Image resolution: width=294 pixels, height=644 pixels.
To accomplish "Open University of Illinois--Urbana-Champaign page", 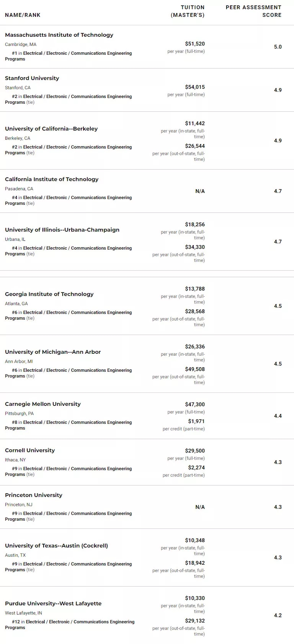I will 62,230.
